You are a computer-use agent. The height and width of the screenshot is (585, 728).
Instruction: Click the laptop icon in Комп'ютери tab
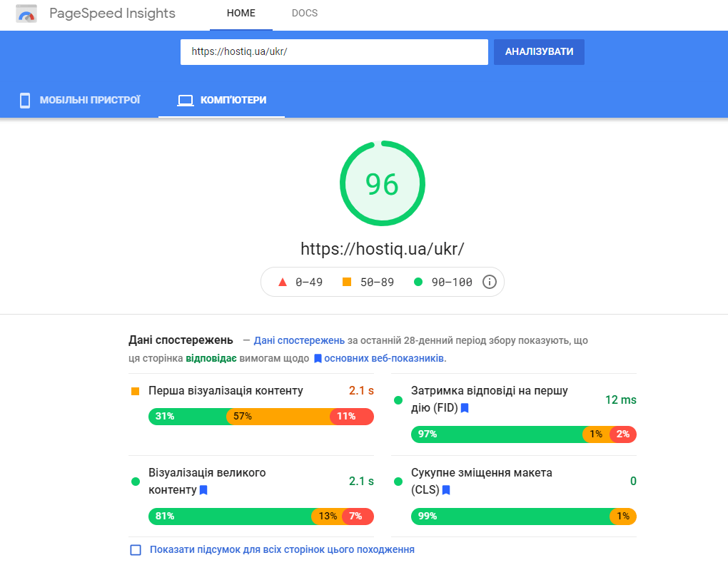[x=186, y=101]
